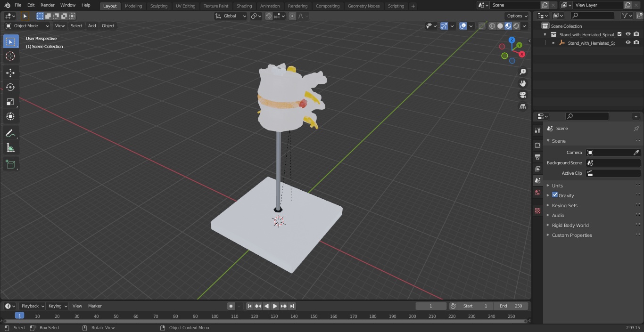Jump to the previous keyframe
Viewport: 644px width, 332px height.
click(x=258, y=306)
